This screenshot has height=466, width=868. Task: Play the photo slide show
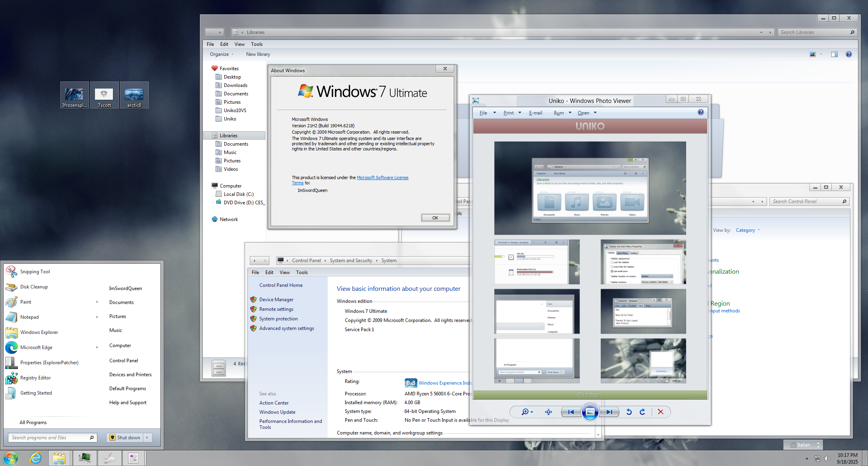[590, 412]
